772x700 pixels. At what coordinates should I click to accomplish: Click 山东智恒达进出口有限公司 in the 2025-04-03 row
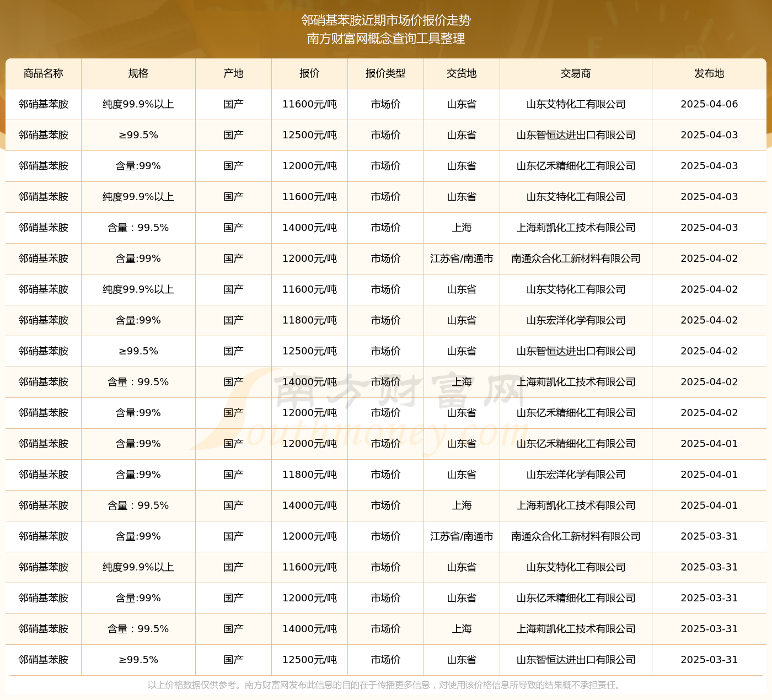pos(576,135)
